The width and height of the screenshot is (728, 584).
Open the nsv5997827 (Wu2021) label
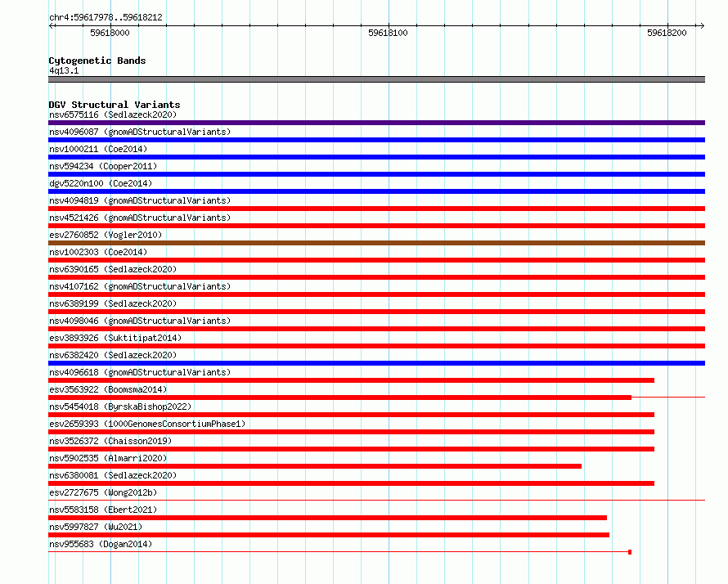(x=96, y=527)
